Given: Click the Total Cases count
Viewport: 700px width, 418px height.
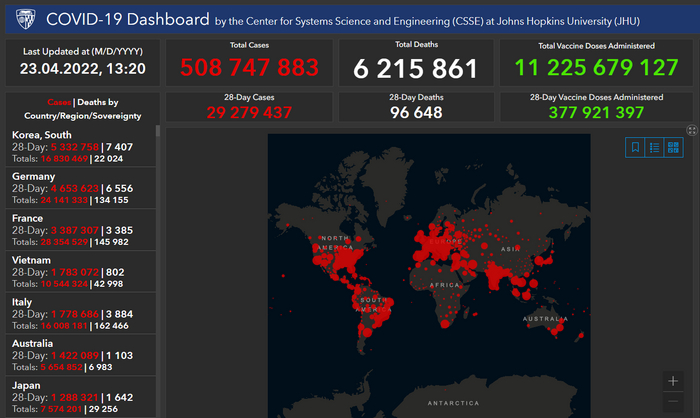Looking at the screenshot, I should 249,68.
